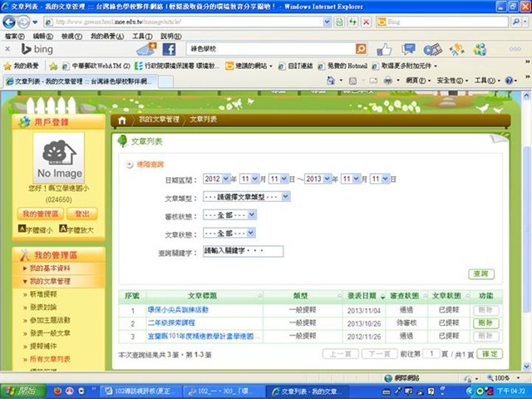
Task: Open the 工具(T) menu
Action: [142, 37]
